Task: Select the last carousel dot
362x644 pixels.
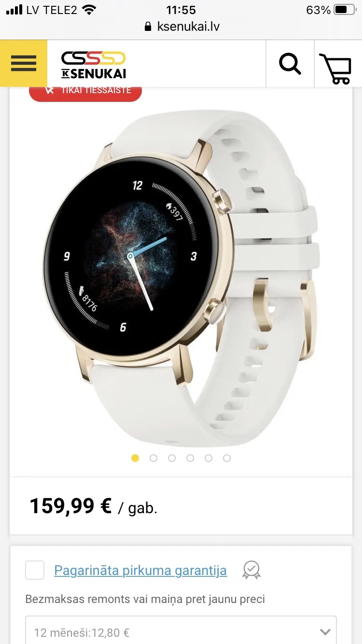Action: pos(227,458)
